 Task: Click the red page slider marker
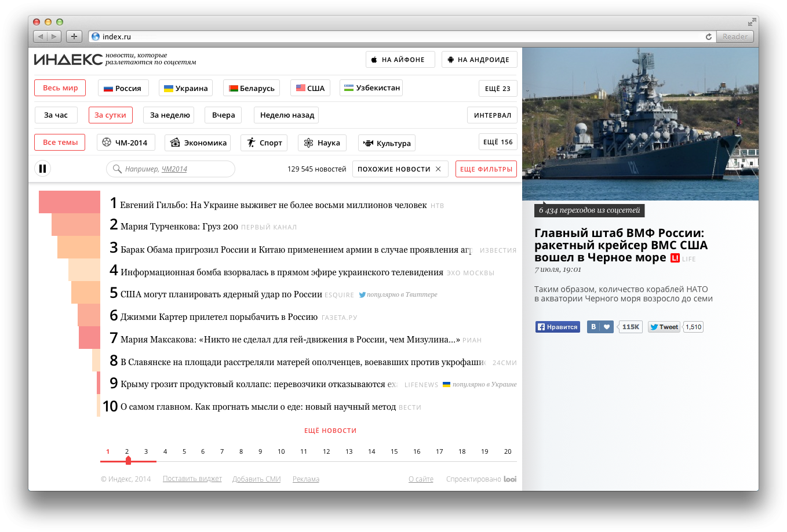pos(128,461)
